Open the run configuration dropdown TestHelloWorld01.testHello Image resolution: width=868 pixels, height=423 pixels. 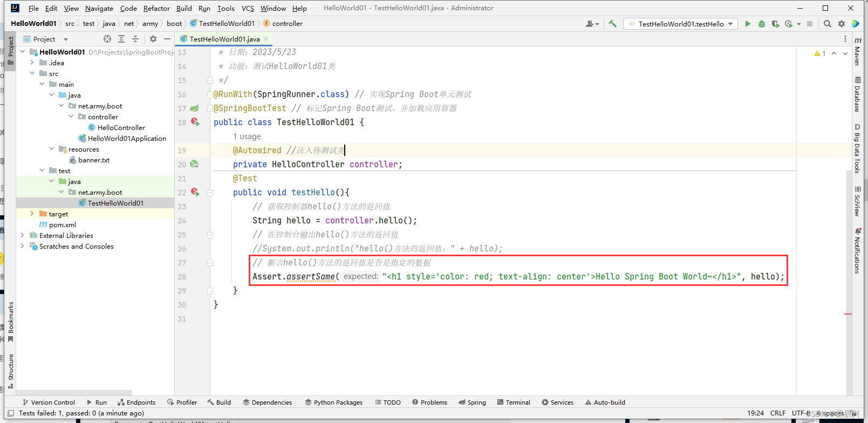click(681, 24)
